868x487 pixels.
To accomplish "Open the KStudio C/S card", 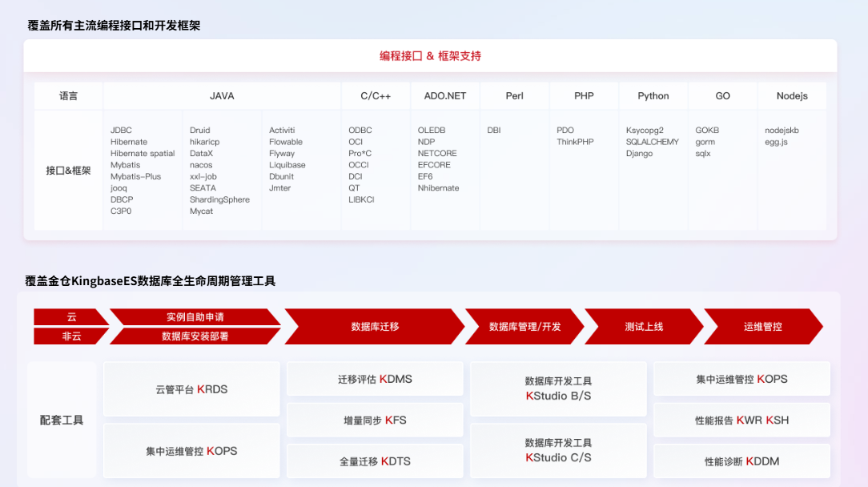I will click(559, 451).
